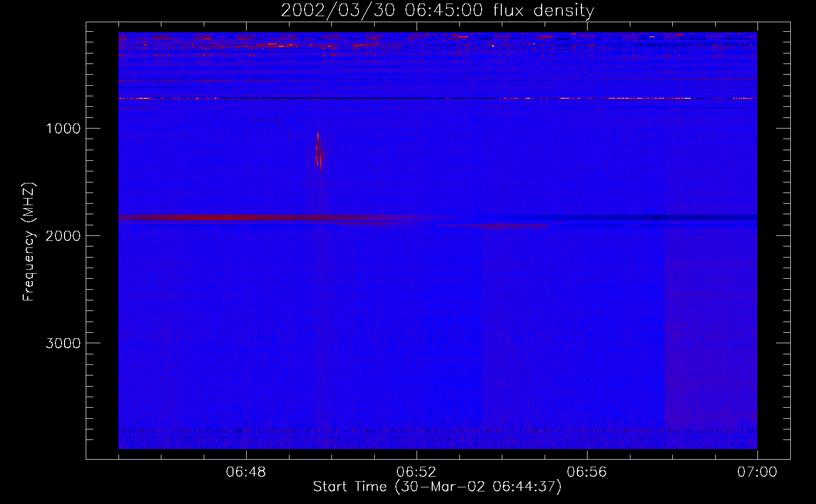
Task: Click the plot title "2002/03/30 06:45:00 flux density"
Action: coord(437,10)
